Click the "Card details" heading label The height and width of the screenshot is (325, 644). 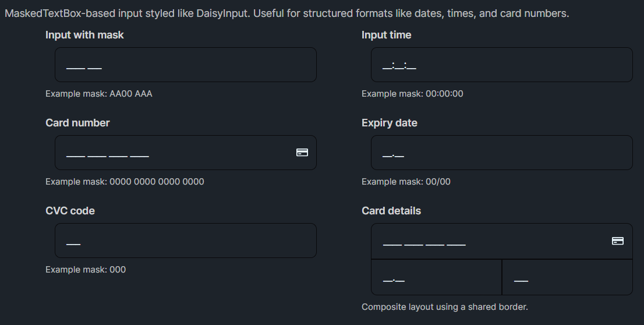(x=391, y=211)
